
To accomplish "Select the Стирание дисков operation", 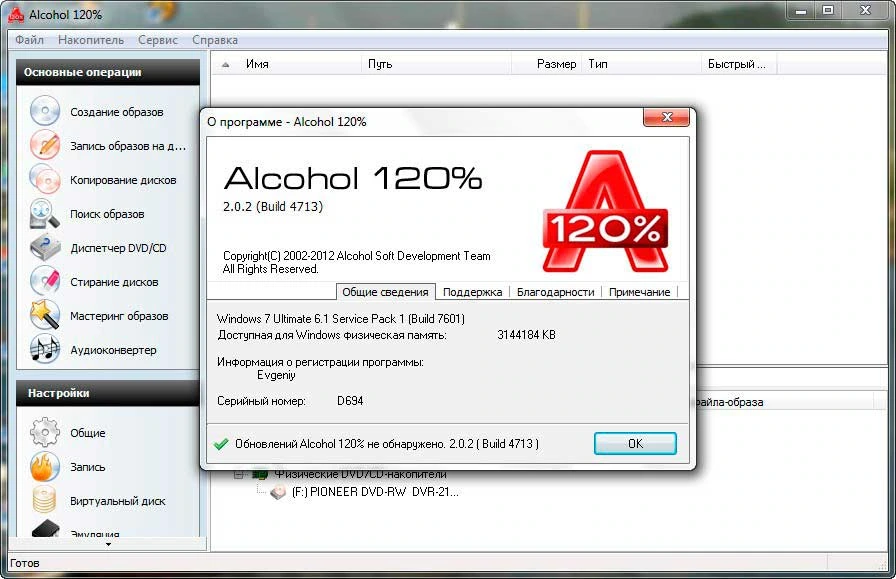I will click(x=114, y=282).
